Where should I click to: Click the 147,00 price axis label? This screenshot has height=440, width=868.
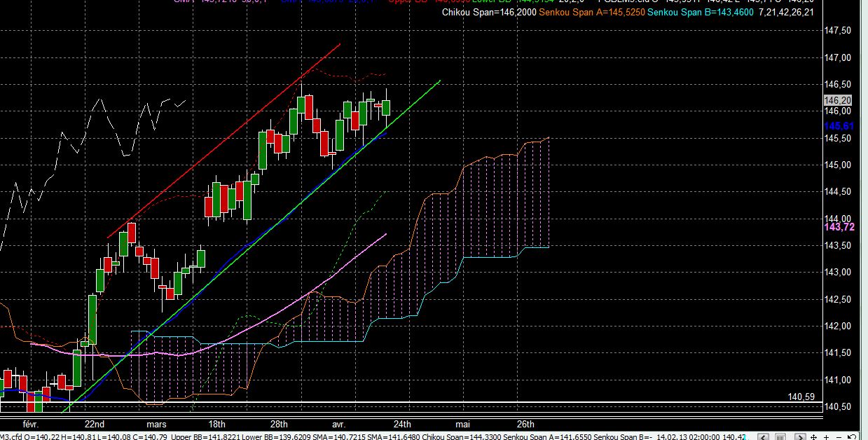tap(838, 57)
